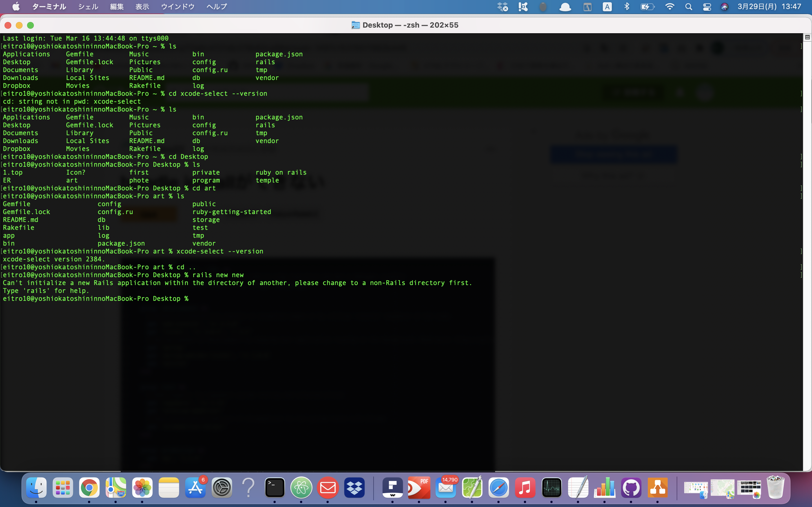
Task: Select the 編集 menu
Action: (115, 6)
